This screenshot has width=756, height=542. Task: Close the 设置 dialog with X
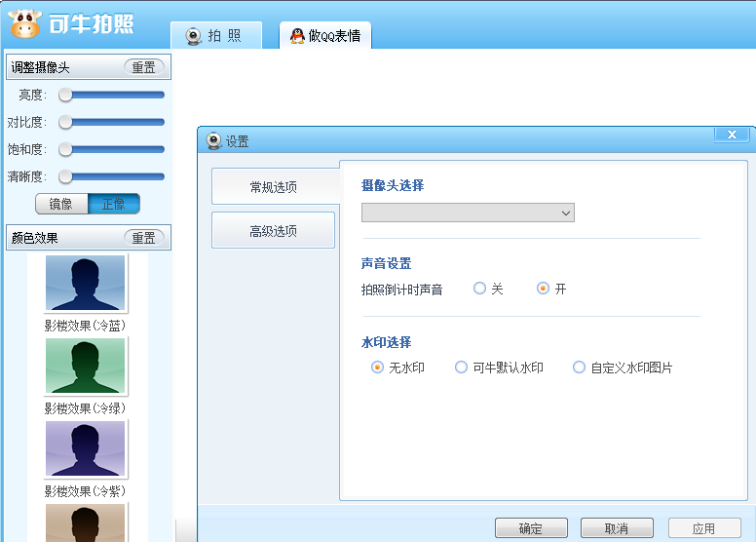[732, 135]
